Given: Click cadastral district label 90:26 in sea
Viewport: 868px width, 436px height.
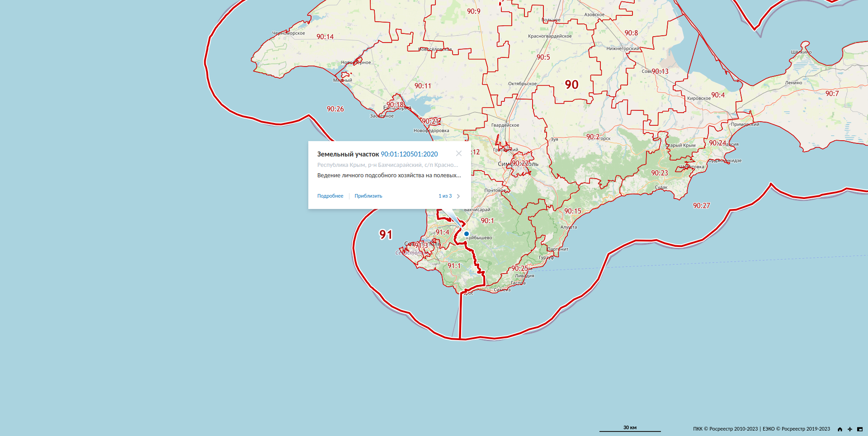Looking at the screenshot, I should pos(335,109).
